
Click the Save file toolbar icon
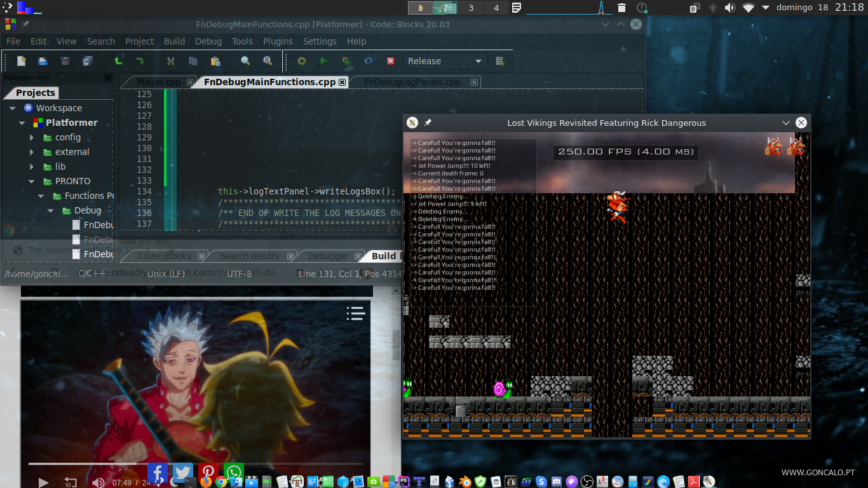coord(65,61)
